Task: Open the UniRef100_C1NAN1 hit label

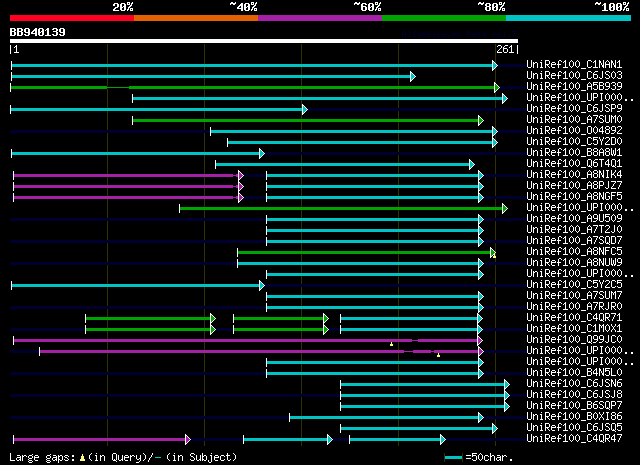Action: tap(574, 64)
